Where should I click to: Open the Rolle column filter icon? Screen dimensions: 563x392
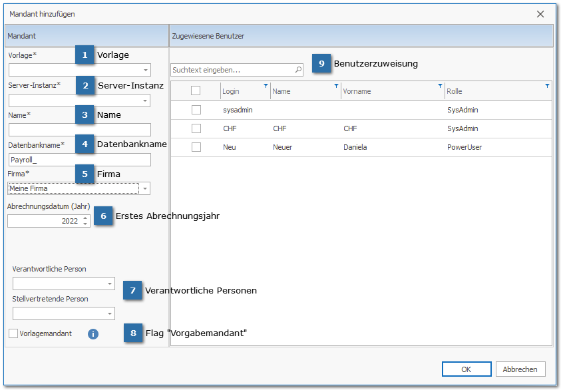(x=547, y=86)
